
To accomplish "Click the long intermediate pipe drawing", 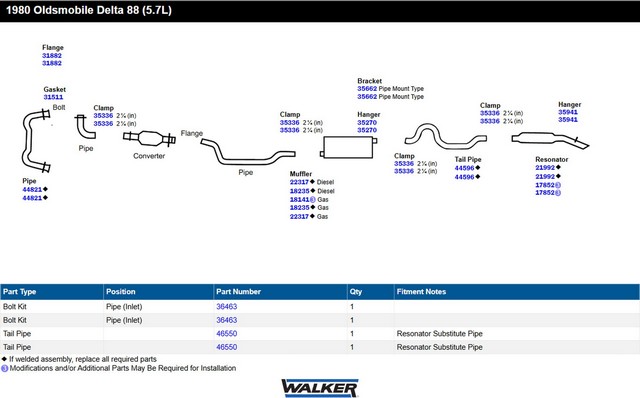I will pyautogui.click(x=248, y=152).
